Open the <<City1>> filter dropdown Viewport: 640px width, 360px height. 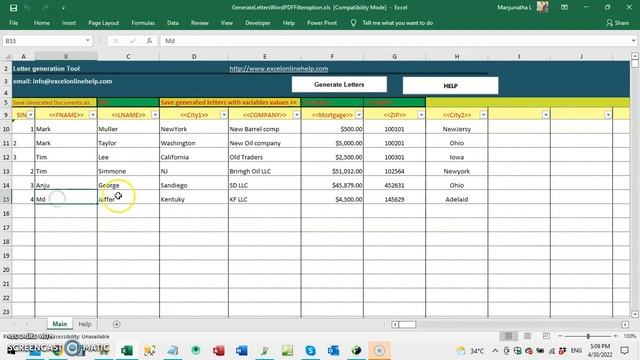[224, 115]
